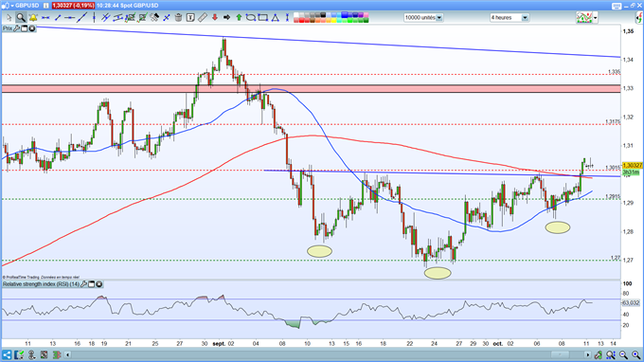Open the 10000 unités quantity dropdown
The width and height of the screenshot is (644, 362).
click(439, 18)
